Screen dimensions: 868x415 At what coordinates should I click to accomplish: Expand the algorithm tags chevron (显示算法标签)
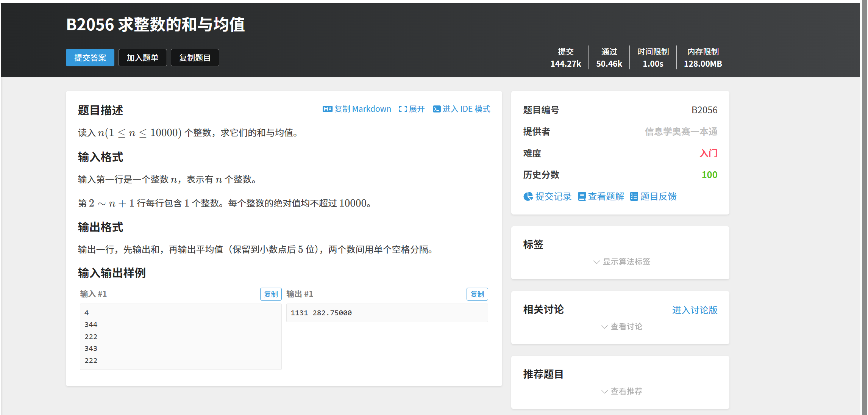596,262
